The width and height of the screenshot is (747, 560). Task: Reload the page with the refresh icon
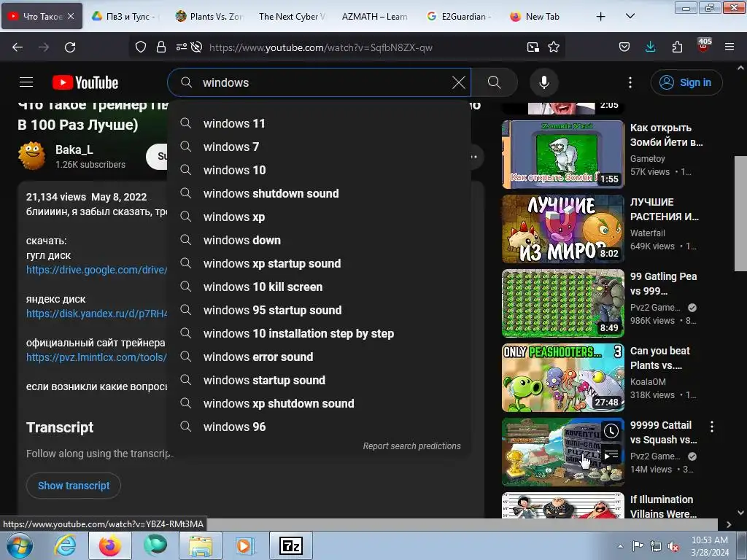[x=70, y=47]
